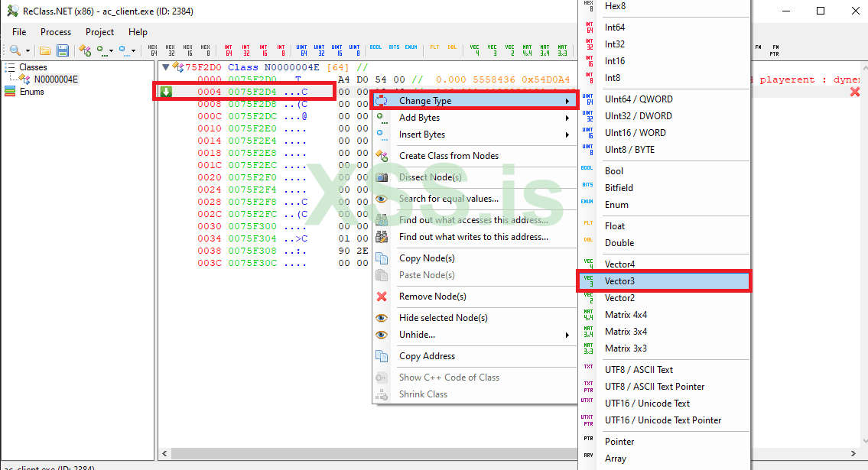Click the horizontal scrollbar left arrow
Screen dimensions: 868x470
click(164, 453)
